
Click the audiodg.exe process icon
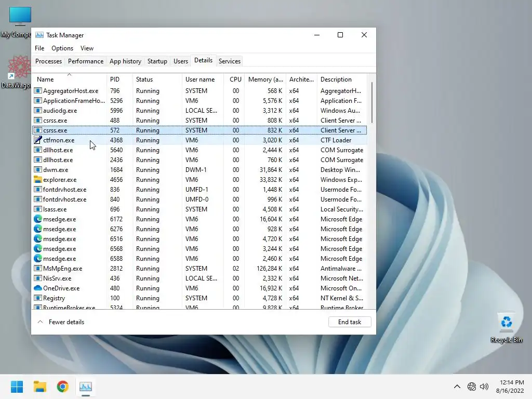(x=37, y=111)
